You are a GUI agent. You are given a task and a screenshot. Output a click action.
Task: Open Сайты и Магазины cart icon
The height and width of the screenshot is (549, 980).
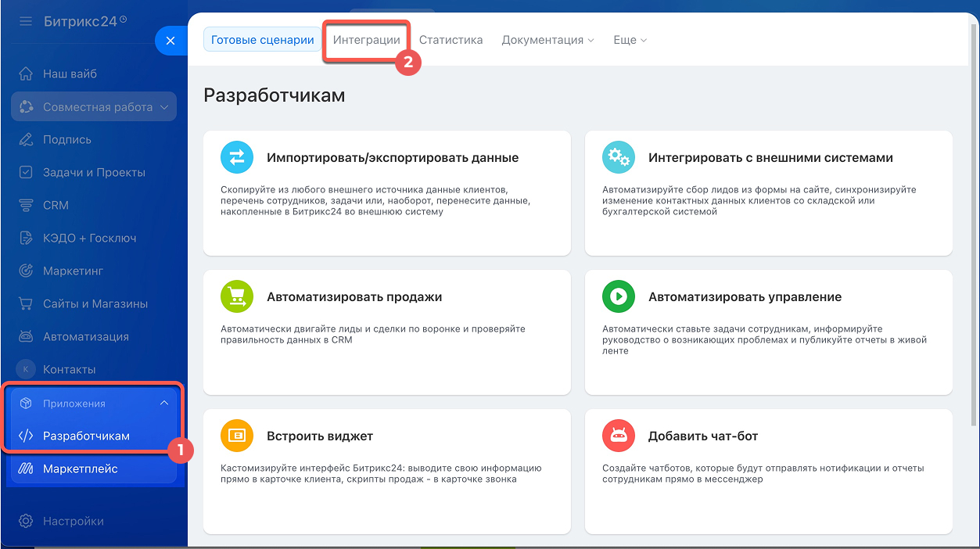pos(27,303)
